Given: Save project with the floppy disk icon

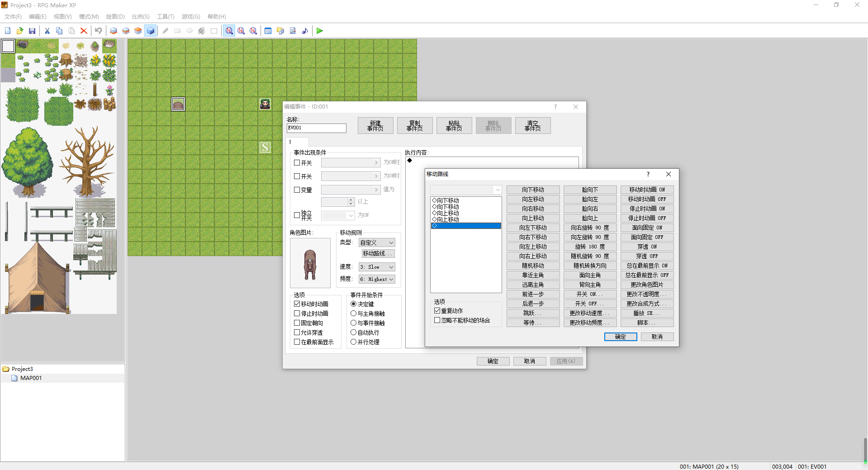Looking at the screenshot, I should [x=32, y=31].
